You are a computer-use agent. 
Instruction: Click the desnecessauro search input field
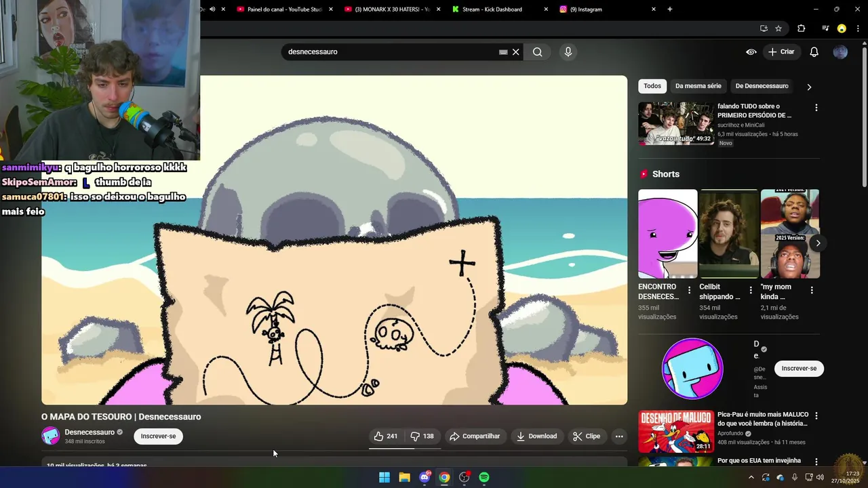391,52
